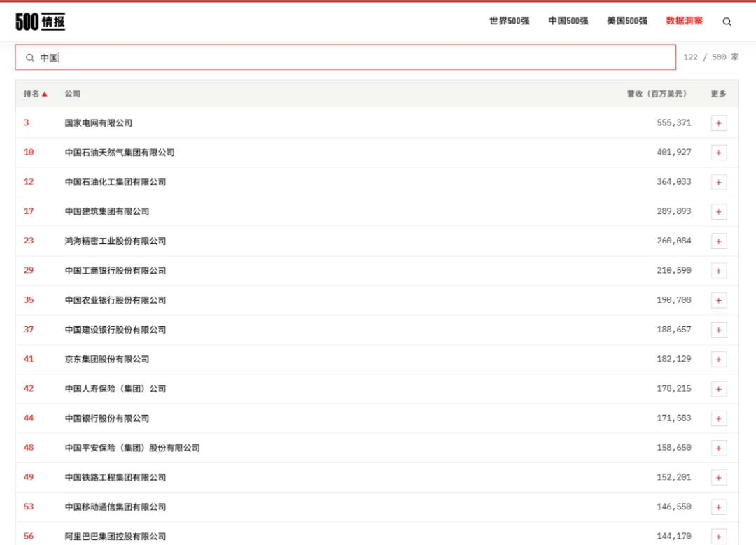Click plus button for 阿里巴巴集团控股有限公司
The height and width of the screenshot is (545, 756).
[x=719, y=537]
